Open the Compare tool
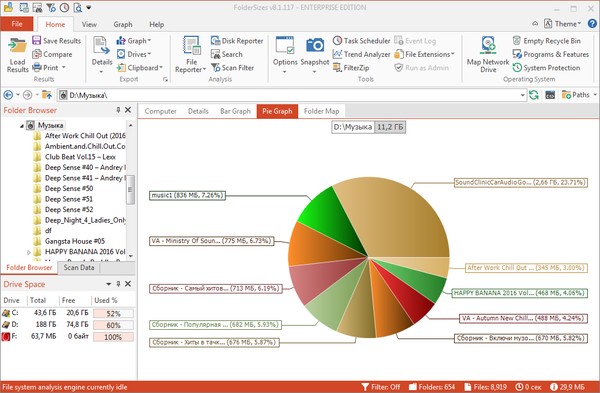The height and width of the screenshot is (393, 600). 52,54
